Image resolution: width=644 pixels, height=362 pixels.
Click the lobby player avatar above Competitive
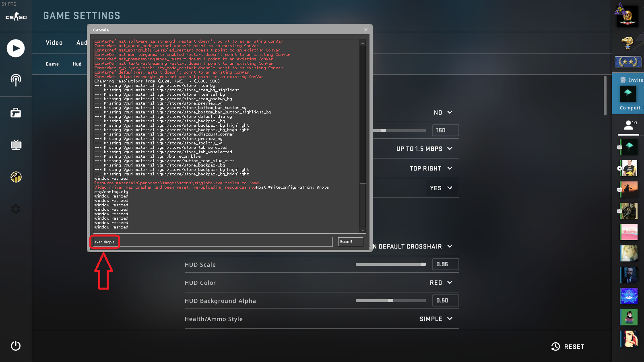coord(627,94)
